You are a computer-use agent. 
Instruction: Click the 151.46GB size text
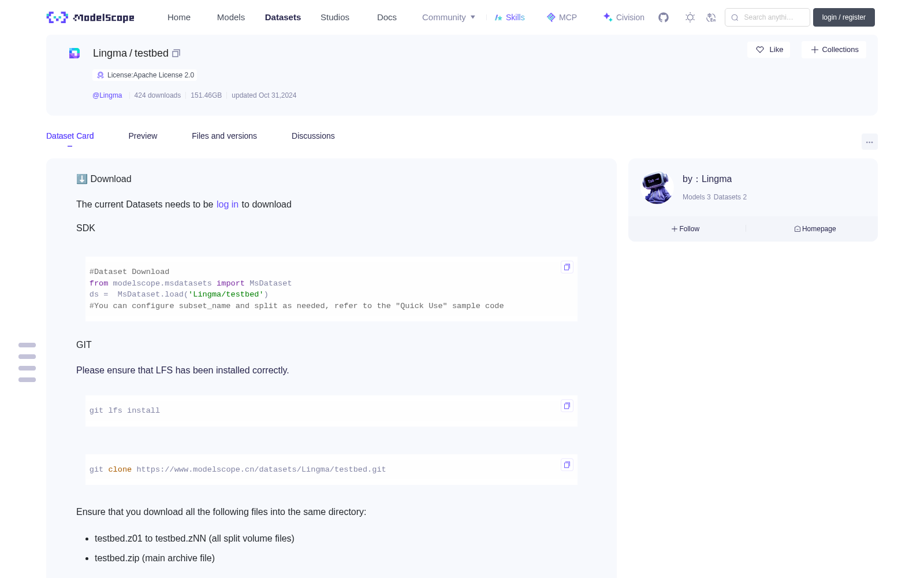[x=206, y=95]
